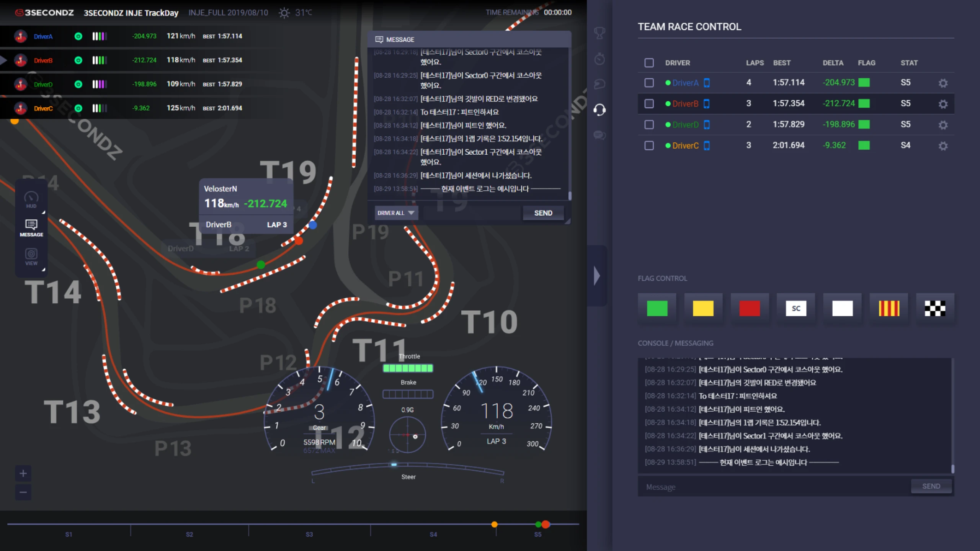
Task: Tick the DriverD row checkbox
Action: pos(649,125)
